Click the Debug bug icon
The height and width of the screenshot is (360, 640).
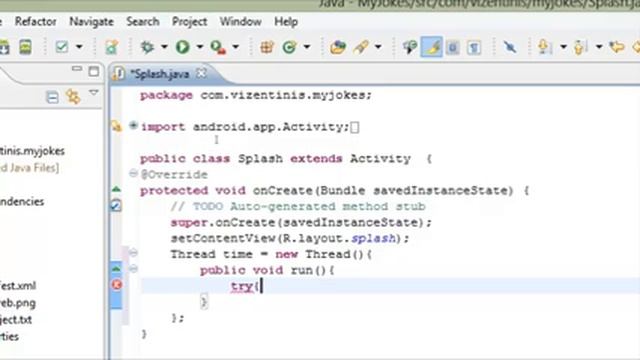coord(147,47)
